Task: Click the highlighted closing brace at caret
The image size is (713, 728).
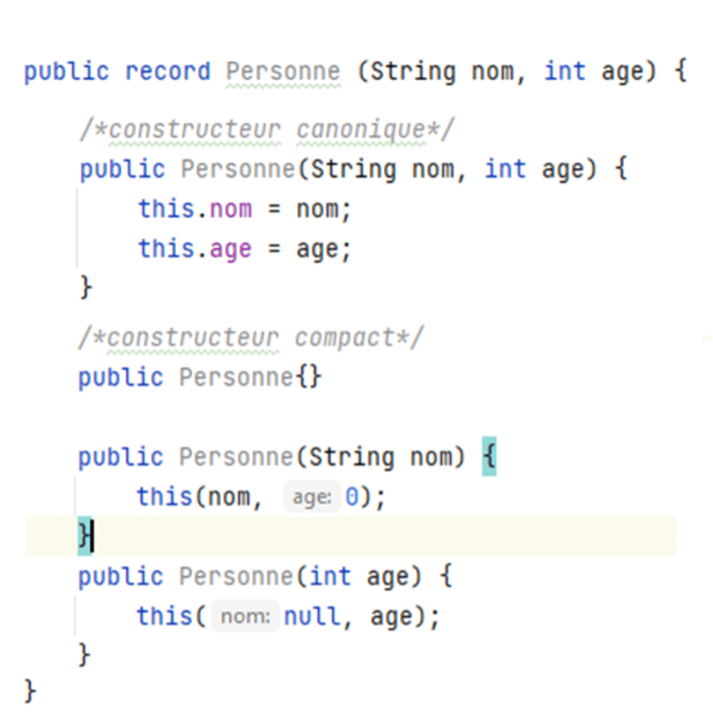Action: point(84,536)
